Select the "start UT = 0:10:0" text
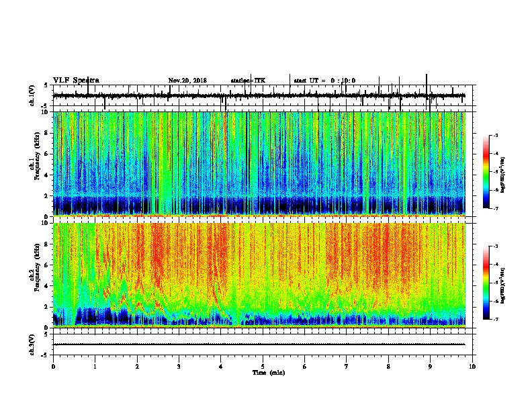This screenshot has width=532, height=411. [x=324, y=81]
